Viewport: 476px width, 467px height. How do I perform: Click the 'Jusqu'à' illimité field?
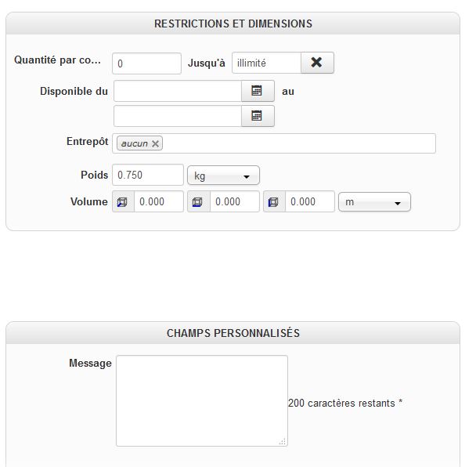tap(266, 63)
